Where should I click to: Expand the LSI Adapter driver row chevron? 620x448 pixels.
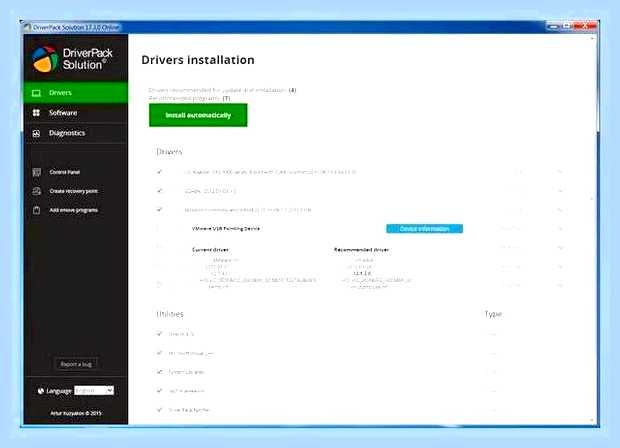560,172
